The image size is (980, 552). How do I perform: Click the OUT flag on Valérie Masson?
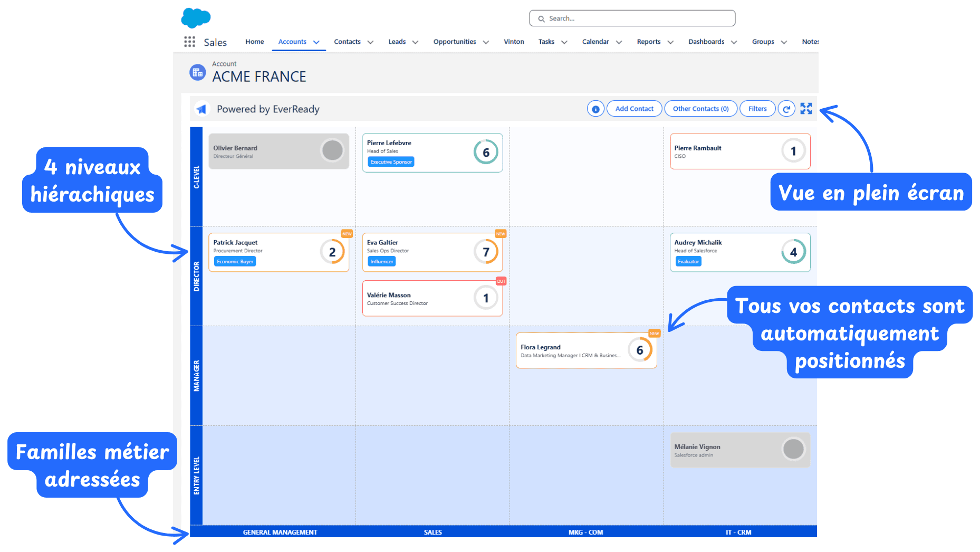pyautogui.click(x=501, y=281)
